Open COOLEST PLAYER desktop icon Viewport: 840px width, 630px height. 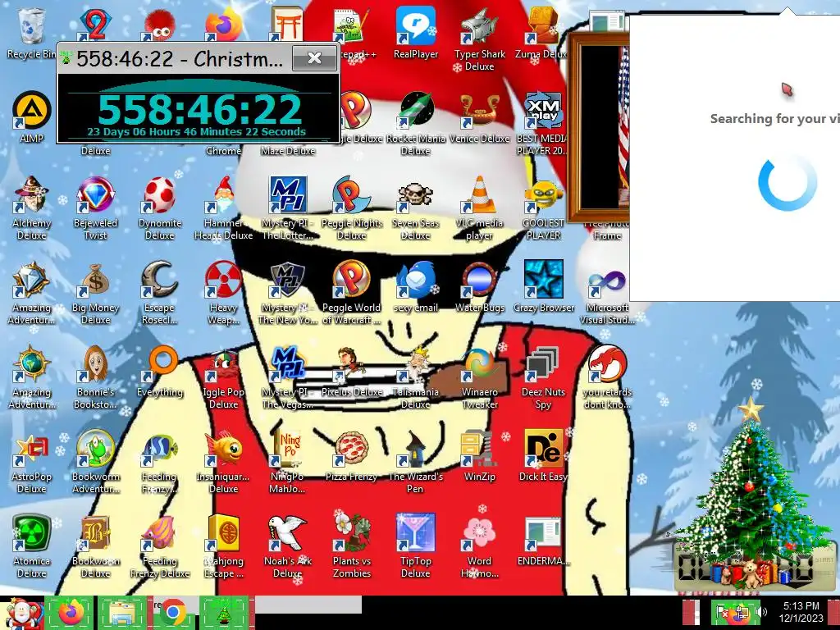click(x=543, y=195)
